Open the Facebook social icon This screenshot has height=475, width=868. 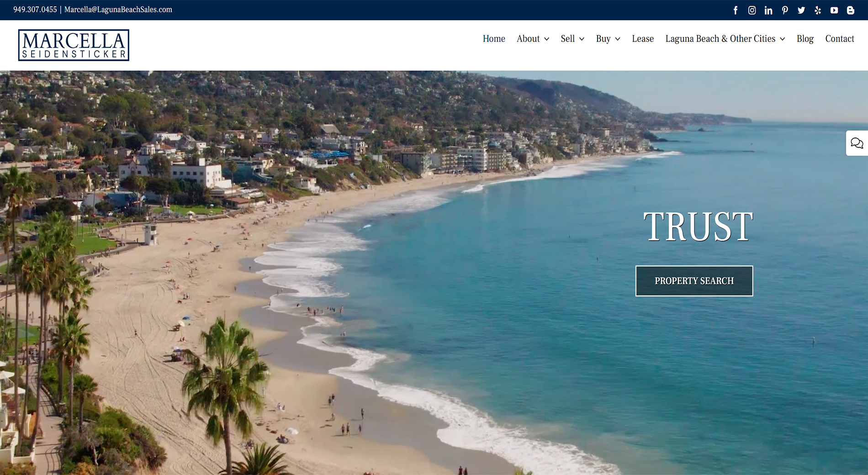tap(736, 10)
